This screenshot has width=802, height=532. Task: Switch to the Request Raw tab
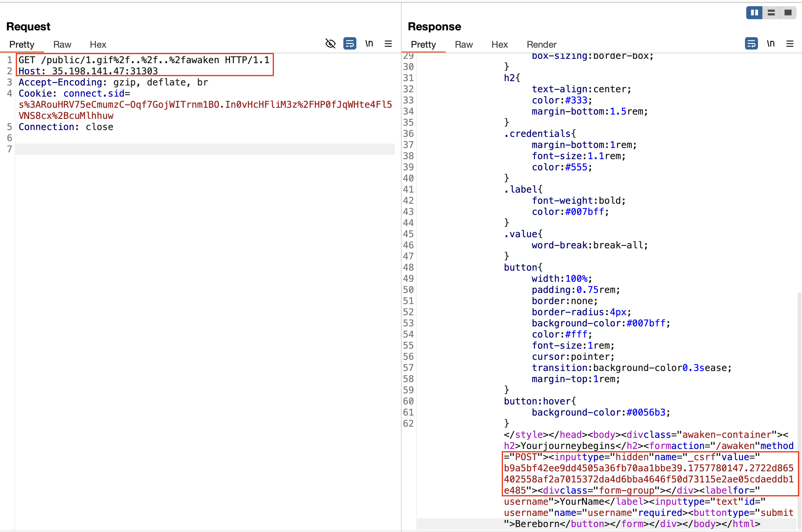62,45
